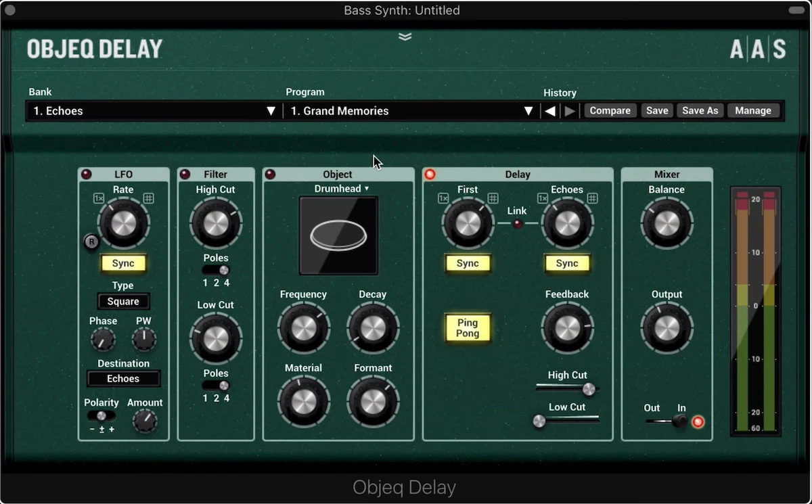
Task: Open the LFO Type dropdown showing Square
Action: [x=123, y=302]
